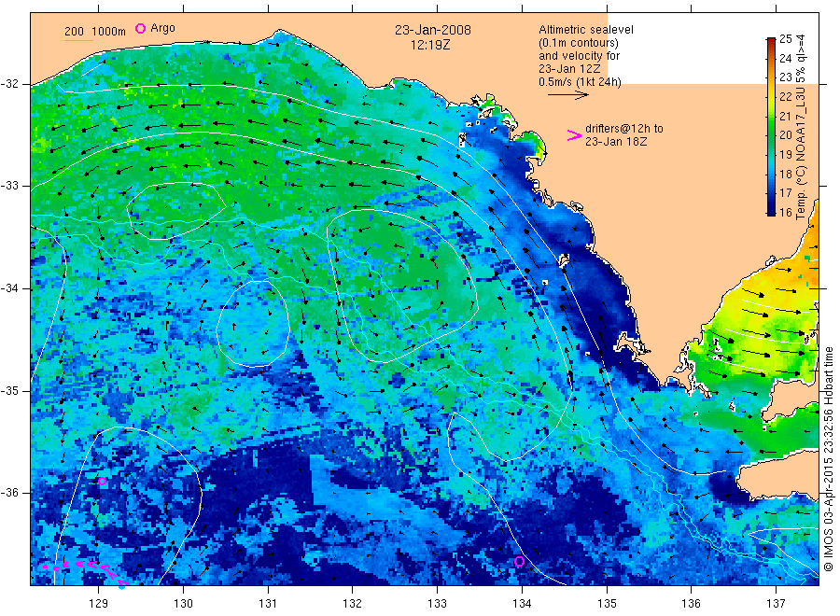
Task: Click the longitude label "134"
Action: pyautogui.click(x=522, y=604)
